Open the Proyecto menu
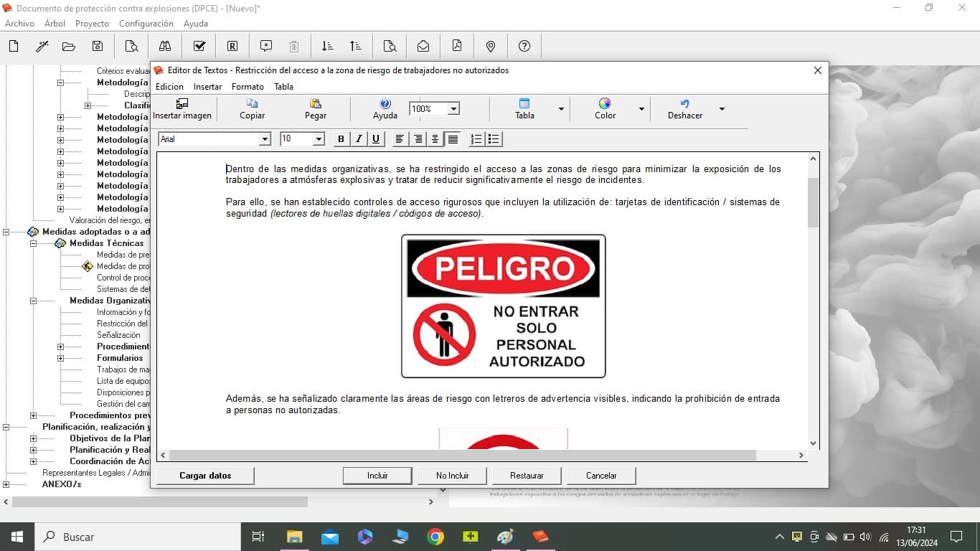The image size is (980, 551). tap(92, 24)
